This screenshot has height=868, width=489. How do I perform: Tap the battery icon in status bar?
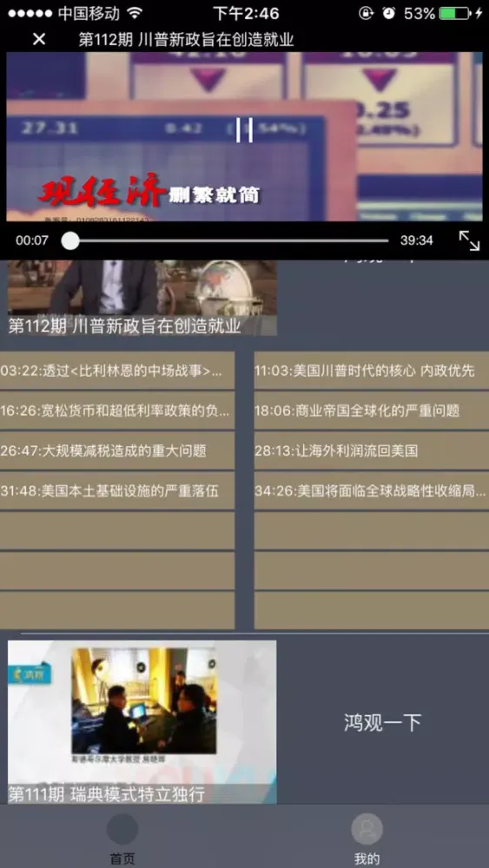(x=454, y=13)
